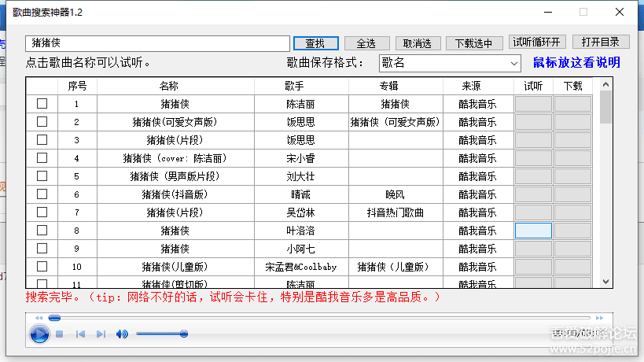The width and height of the screenshot is (644, 362).
Task: Click the 序号 column header
Action: (x=77, y=86)
